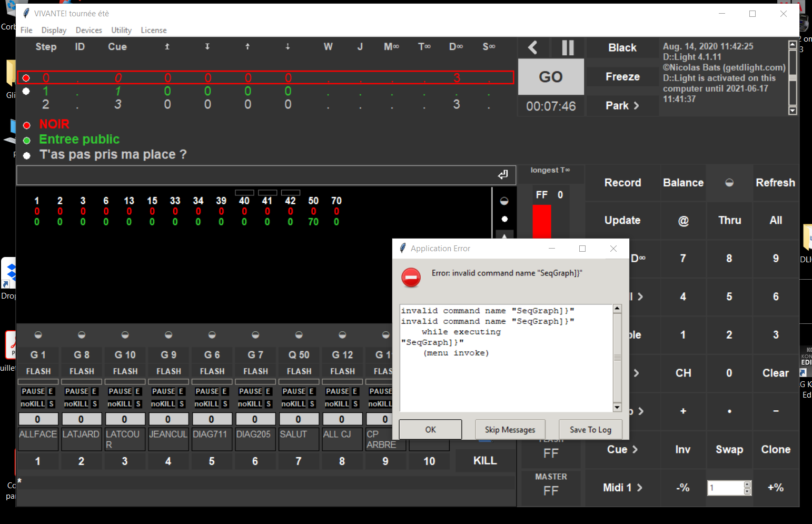This screenshot has height=524, width=812.
Task: Click the half-circle icon next to Balance
Action: click(x=729, y=183)
